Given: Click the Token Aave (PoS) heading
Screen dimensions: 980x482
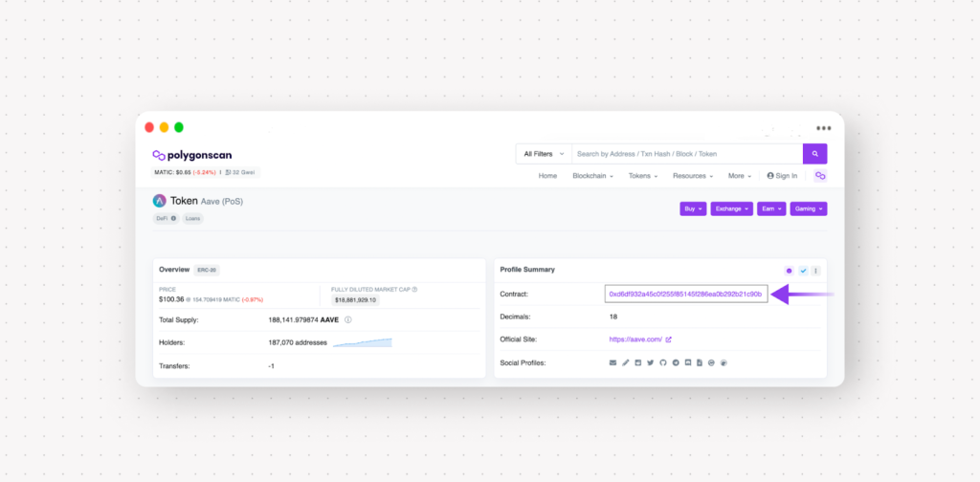Looking at the screenshot, I should [x=207, y=201].
